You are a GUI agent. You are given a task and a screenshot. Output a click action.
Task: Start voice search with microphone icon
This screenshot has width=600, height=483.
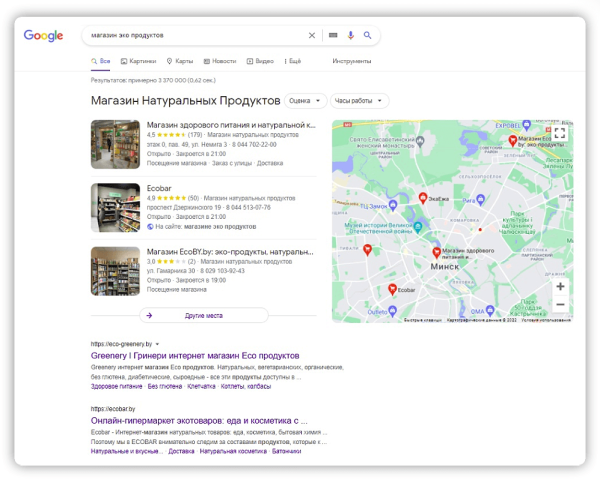click(351, 35)
